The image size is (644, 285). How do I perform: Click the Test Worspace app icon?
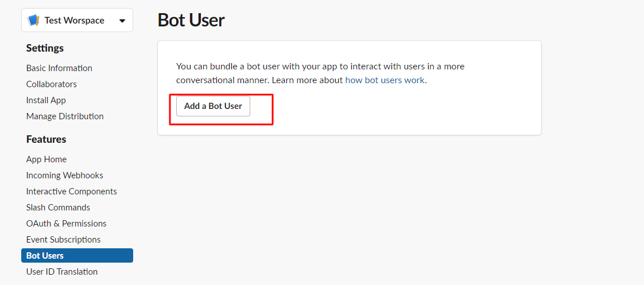(34, 21)
